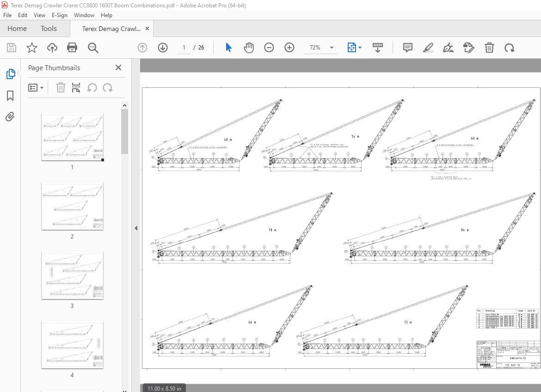Zoom out with minus button
This screenshot has height=392, width=541.
click(x=269, y=48)
